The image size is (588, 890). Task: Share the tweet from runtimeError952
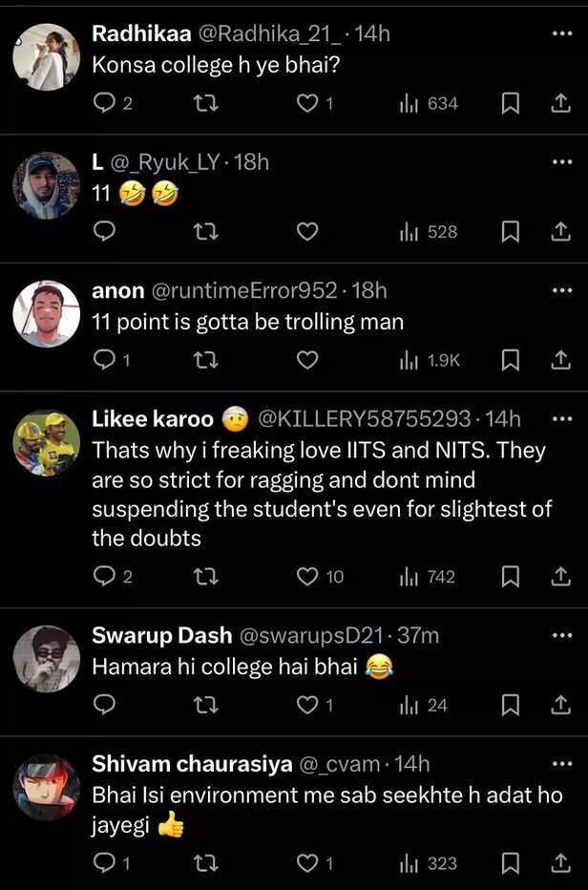coord(560,359)
